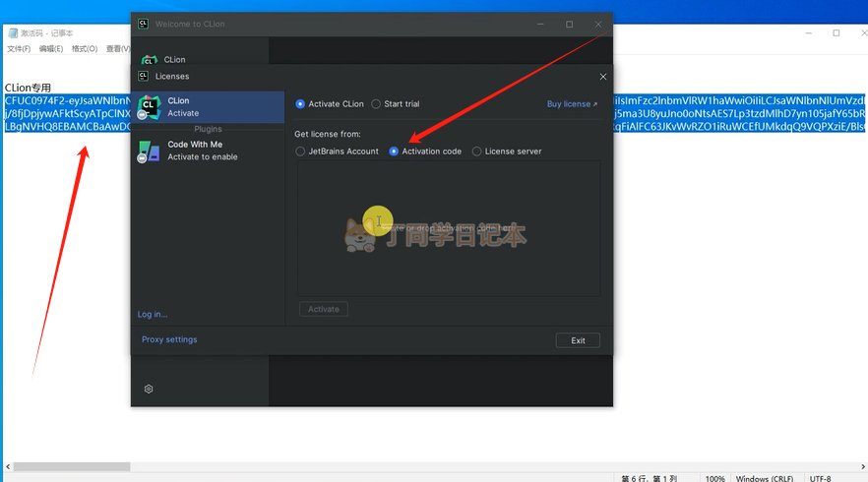Open the 文件(F) menu in Notepad
Screen dimensions: 868x482
coord(19,49)
